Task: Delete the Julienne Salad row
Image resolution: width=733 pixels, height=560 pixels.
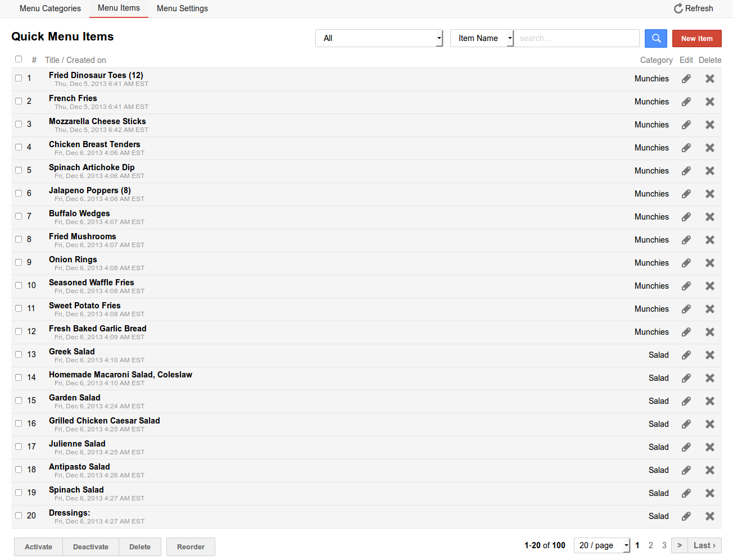Action: tap(709, 447)
